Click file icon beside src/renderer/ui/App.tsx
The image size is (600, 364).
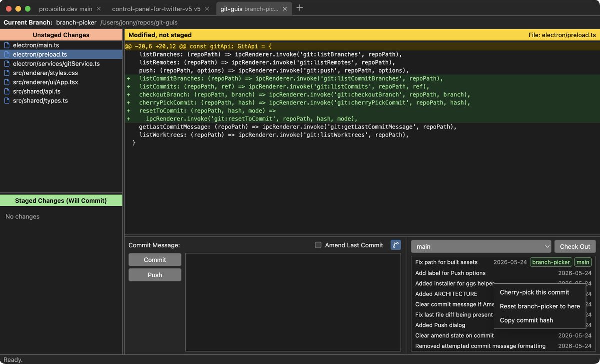(7, 82)
